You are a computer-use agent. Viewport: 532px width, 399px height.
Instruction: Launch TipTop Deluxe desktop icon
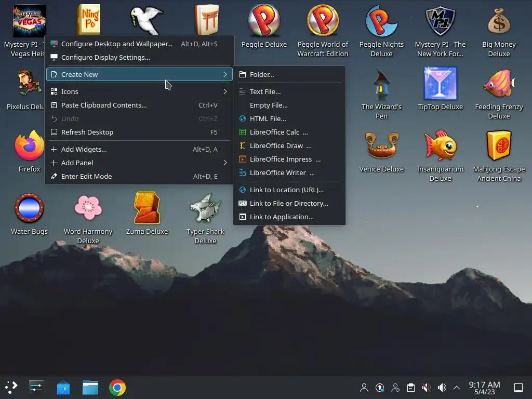440,84
